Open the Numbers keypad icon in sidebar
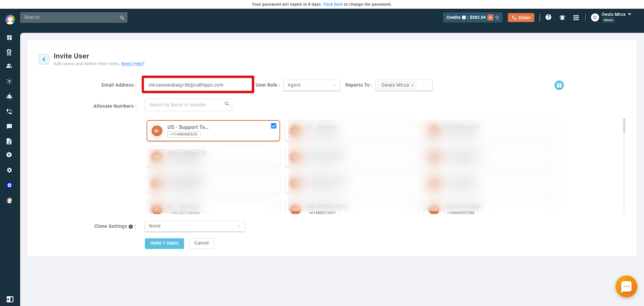The width and height of the screenshot is (644, 306). [9, 52]
